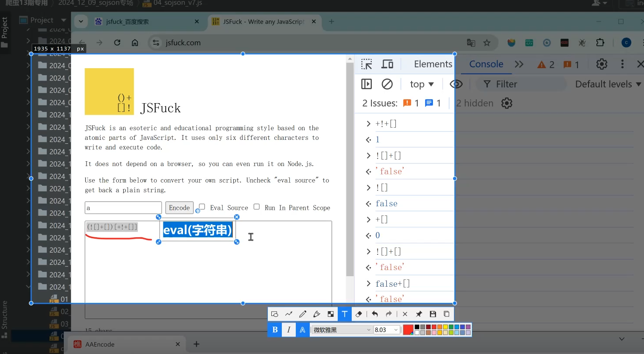The width and height of the screenshot is (644, 354).
Task: Open the Structure side panel in IDE
Action: [x=5, y=319]
